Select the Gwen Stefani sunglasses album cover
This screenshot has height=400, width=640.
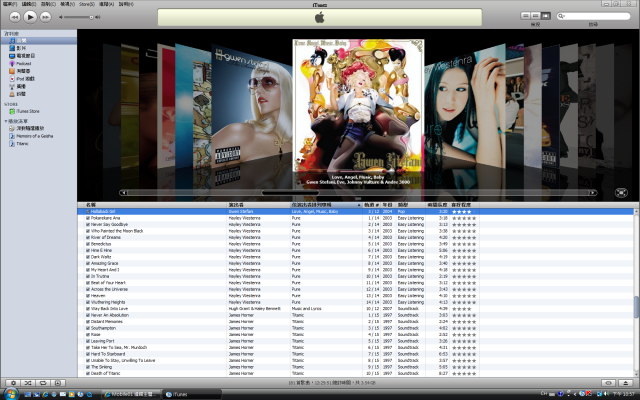[x=252, y=108]
